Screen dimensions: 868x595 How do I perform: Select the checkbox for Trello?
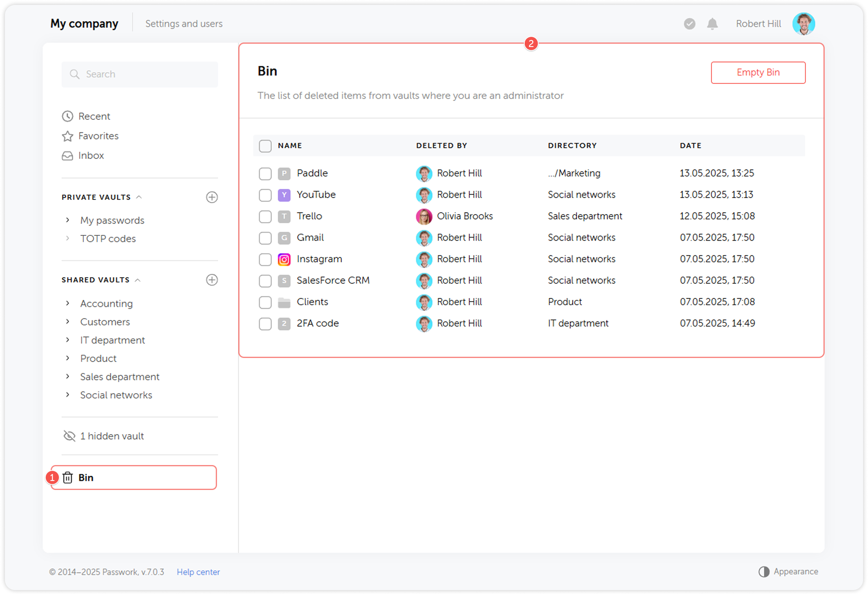click(x=265, y=217)
